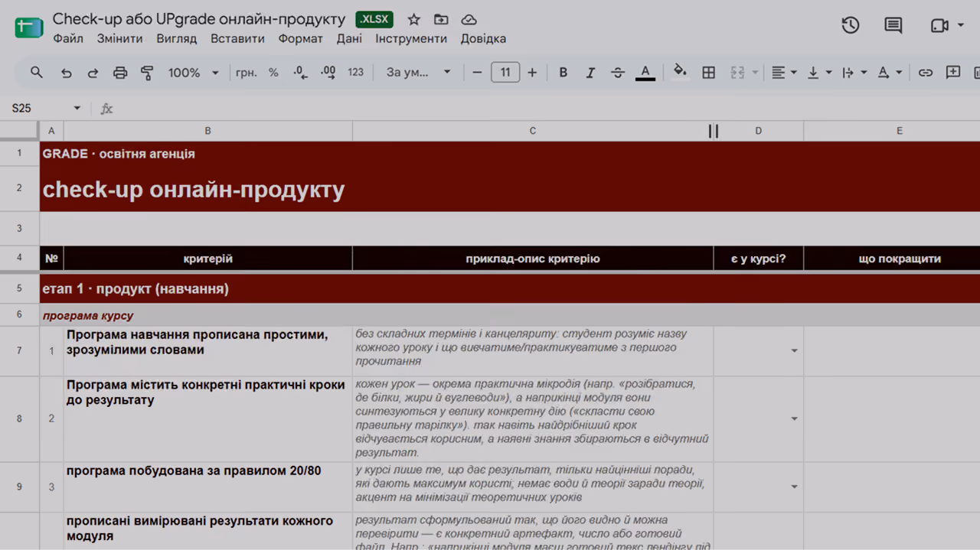Click 'етап 1 · продукт (навчання)' row
The image size is (980, 550).
click(x=509, y=289)
